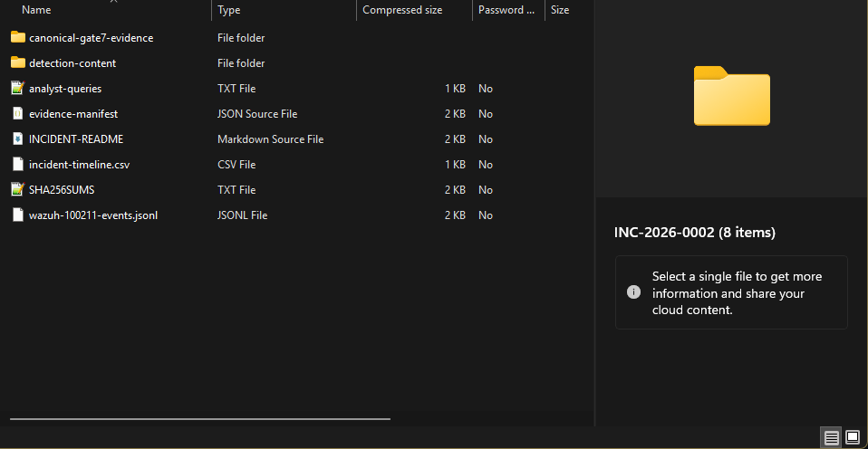Click 'File folder' type of detection-content
Image resolution: width=868 pixels, height=449 pixels.
coord(241,63)
